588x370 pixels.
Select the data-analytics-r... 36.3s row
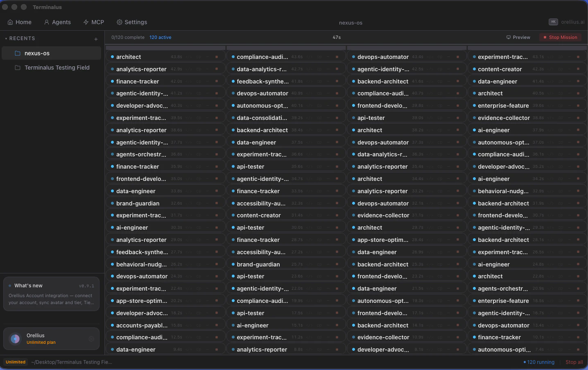(407, 154)
